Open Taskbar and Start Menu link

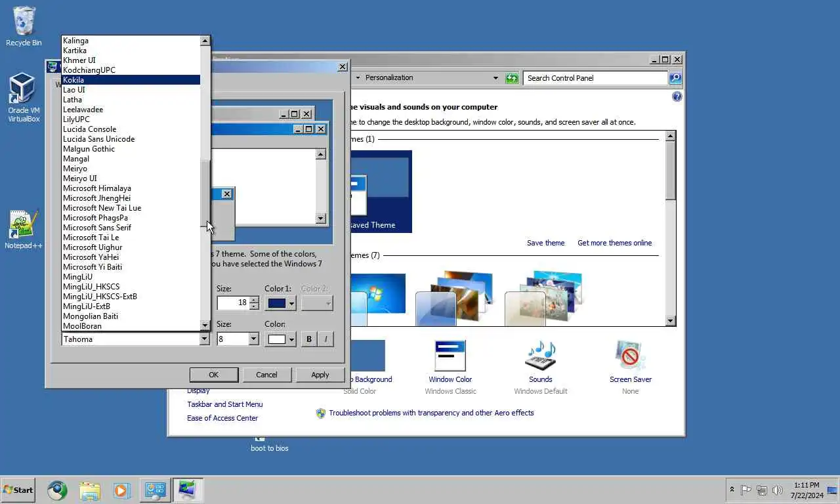point(224,404)
